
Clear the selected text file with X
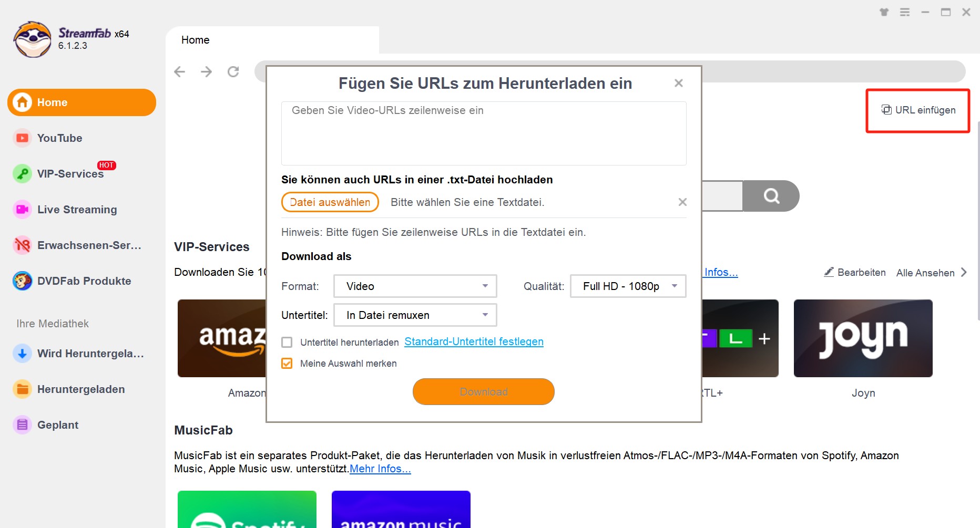pos(682,202)
